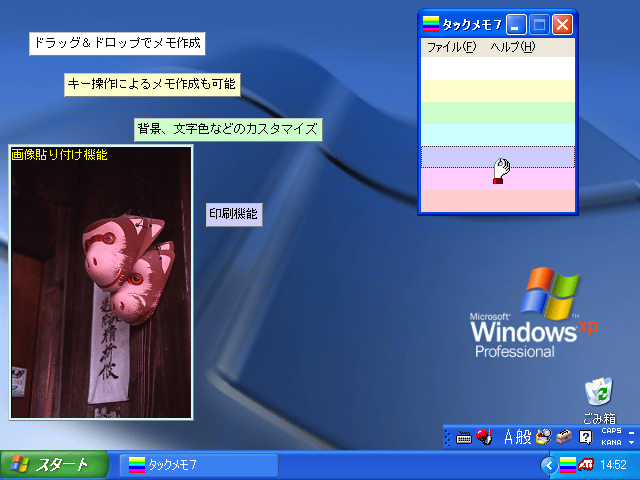Toggle CAPS in the language bar
Viewport: 640px width, 480px height.
611,431
